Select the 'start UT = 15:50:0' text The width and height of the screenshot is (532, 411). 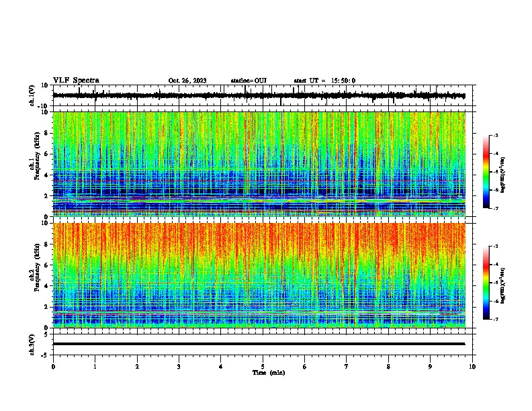coord(324,81)
